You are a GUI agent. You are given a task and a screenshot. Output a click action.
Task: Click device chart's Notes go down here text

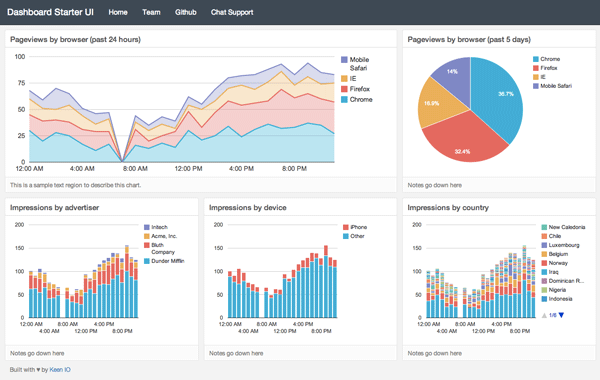click(236, 353)
